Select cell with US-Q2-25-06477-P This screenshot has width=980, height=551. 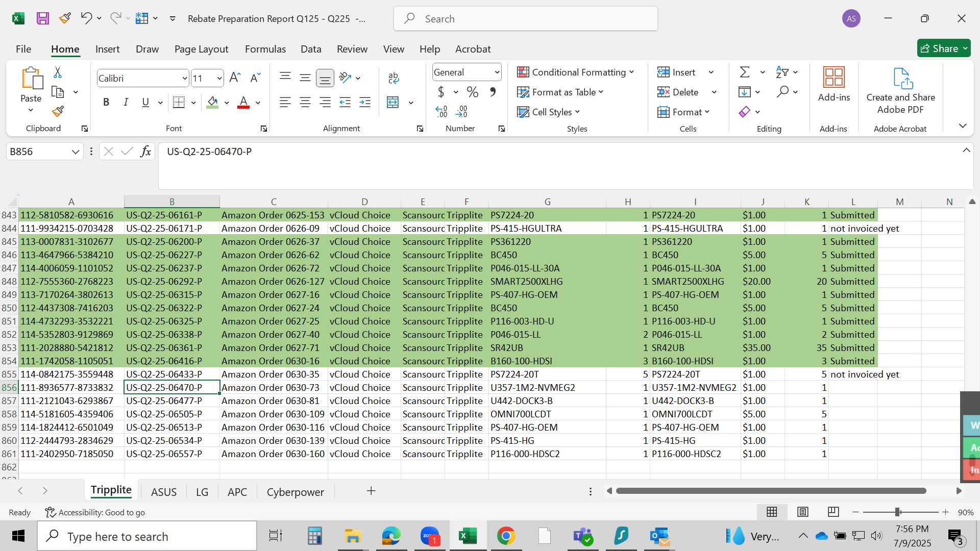pyautogui.click(x=172, y=401)
